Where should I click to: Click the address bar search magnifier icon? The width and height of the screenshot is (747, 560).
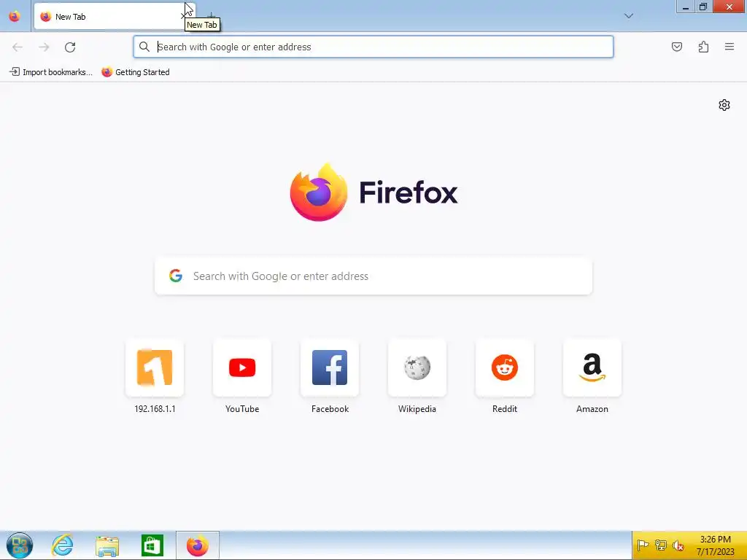coord(144,47)
